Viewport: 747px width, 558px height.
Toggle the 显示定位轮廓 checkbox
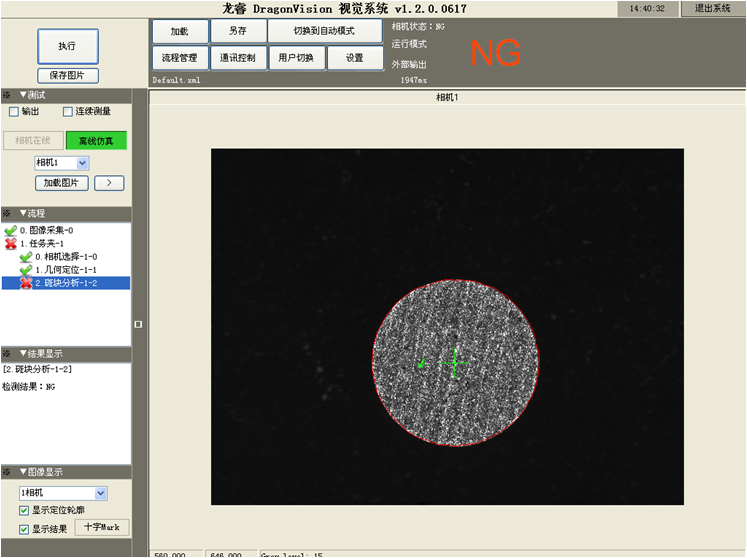(24, 510)
